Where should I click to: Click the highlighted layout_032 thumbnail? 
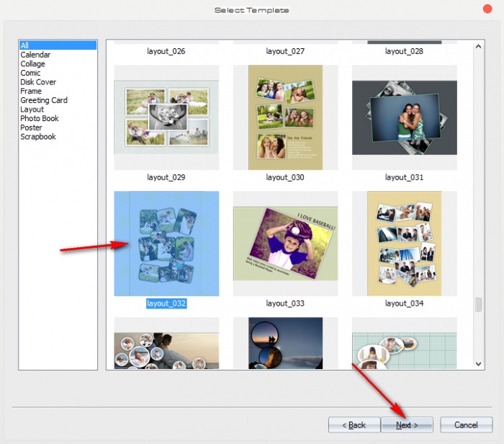coord(166,244)
